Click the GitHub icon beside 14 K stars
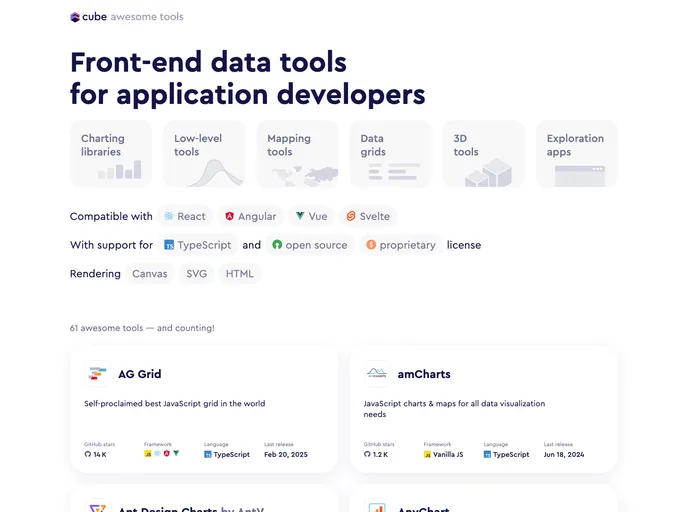Screen dimensions: 688x512 [x=88, y=455]
